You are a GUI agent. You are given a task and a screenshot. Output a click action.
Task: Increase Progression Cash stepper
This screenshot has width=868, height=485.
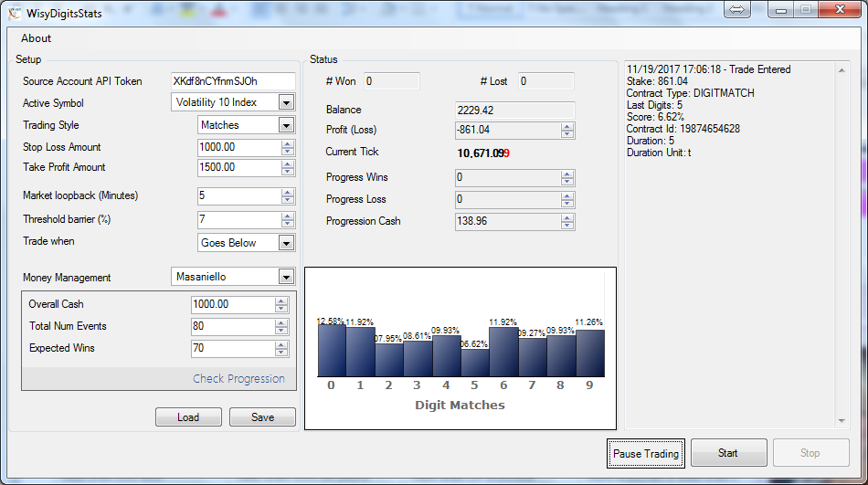tap(566, 218)
